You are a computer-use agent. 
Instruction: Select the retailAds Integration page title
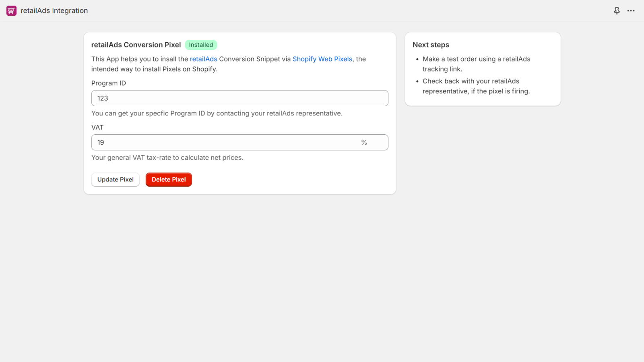click(x=54, y=11)
